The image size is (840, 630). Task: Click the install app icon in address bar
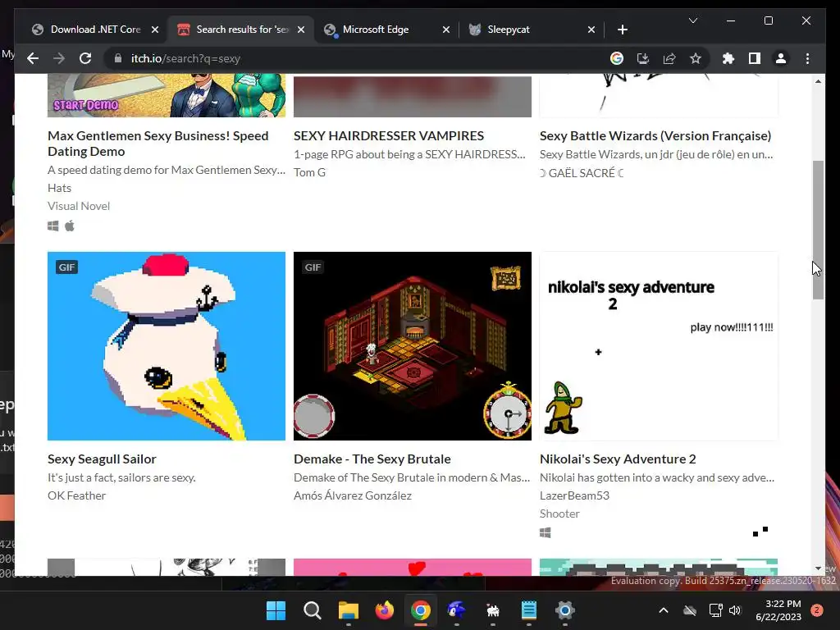tap(643, 58)
